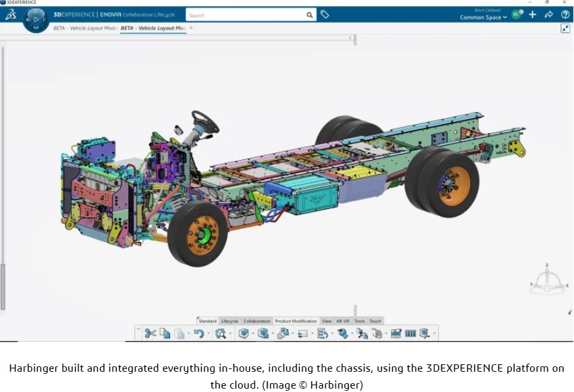Click the swap-arrows panel icon
The image size is (574, 392).
coord(303,333)
